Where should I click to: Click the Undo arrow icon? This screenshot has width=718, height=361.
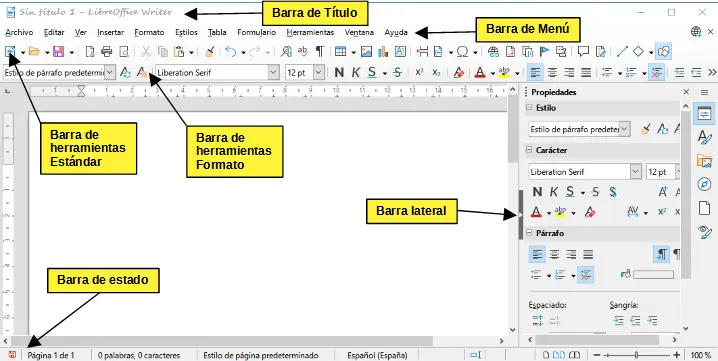(x=231, y=51)
